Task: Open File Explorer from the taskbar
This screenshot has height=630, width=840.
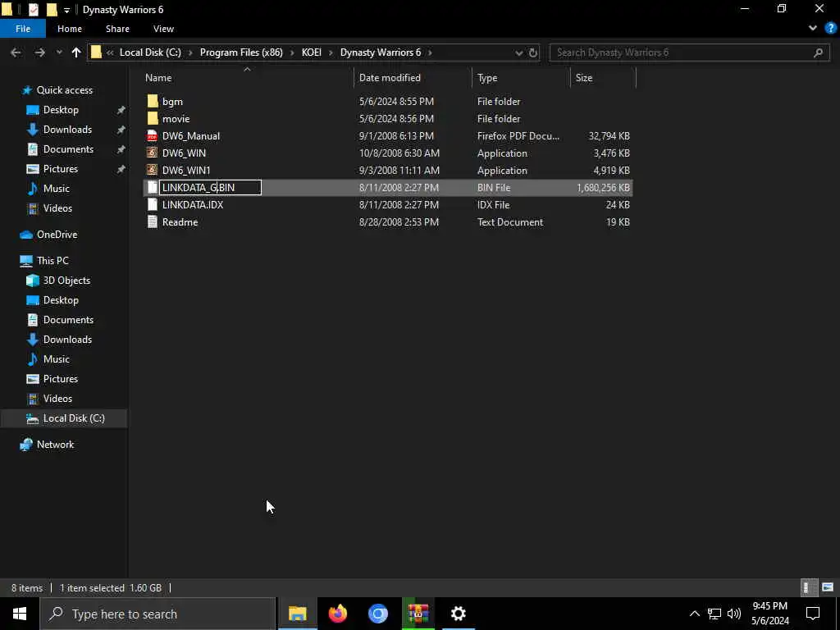Action: point(297,614)
